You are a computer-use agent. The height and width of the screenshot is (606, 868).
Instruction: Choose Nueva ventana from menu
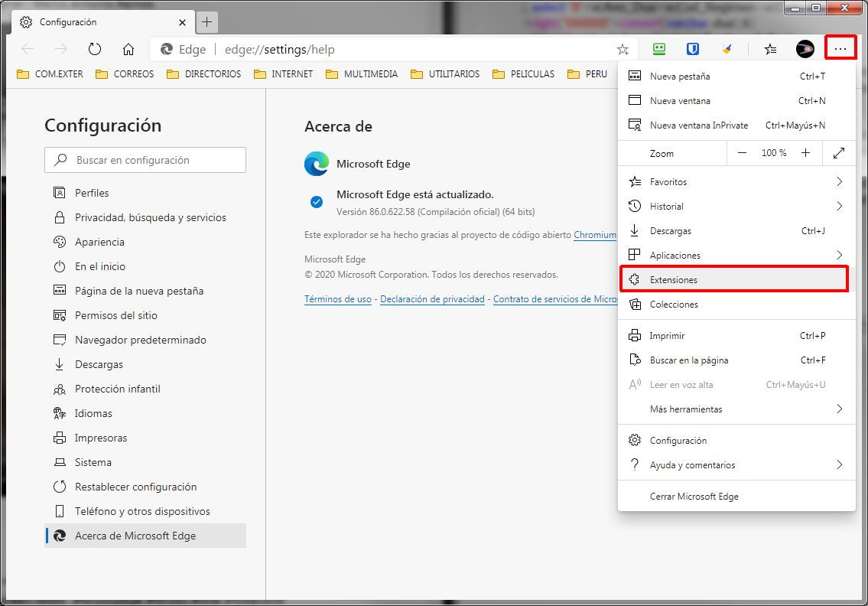[736, 101]
